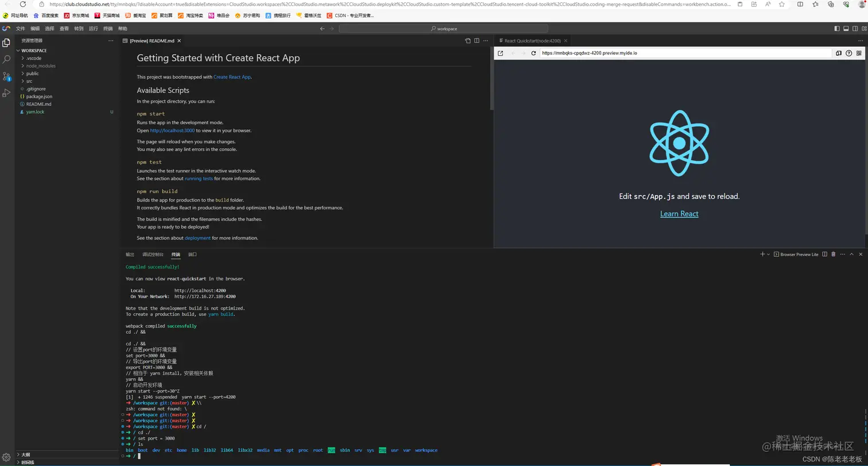Switch to the 端口 panel tab
Image resolution: width=868 pixels, height=466 pixels.
click(x=192, y=254)
